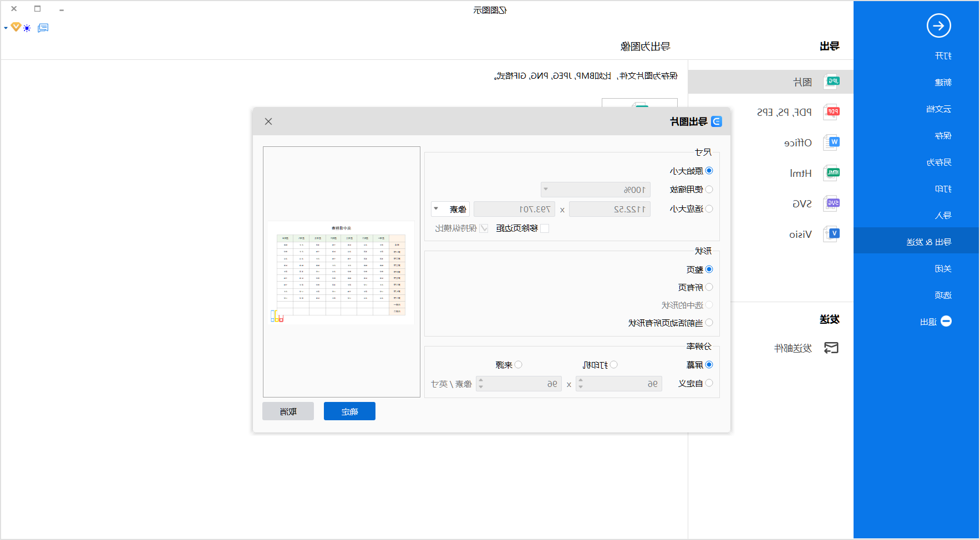The height and width of the screenshot is (540, 980).
Task: Click the theme sun icon in title bar
Action: 27,28
